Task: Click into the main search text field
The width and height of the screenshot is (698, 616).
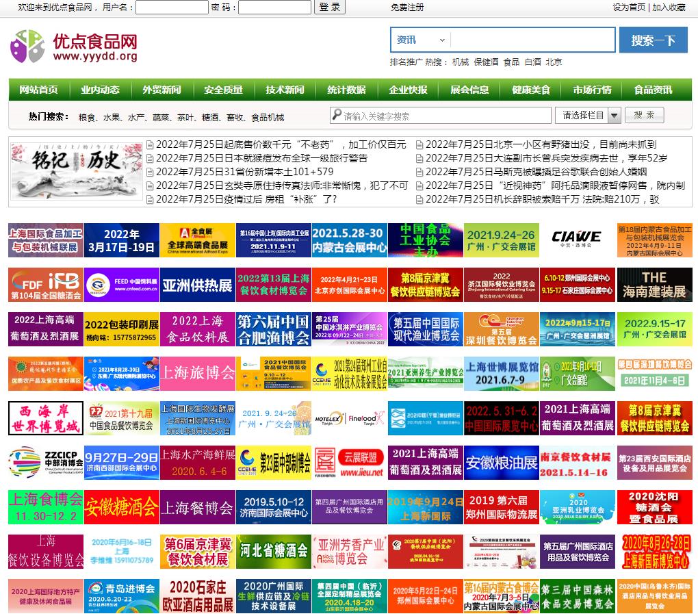Action: (533, 40)
